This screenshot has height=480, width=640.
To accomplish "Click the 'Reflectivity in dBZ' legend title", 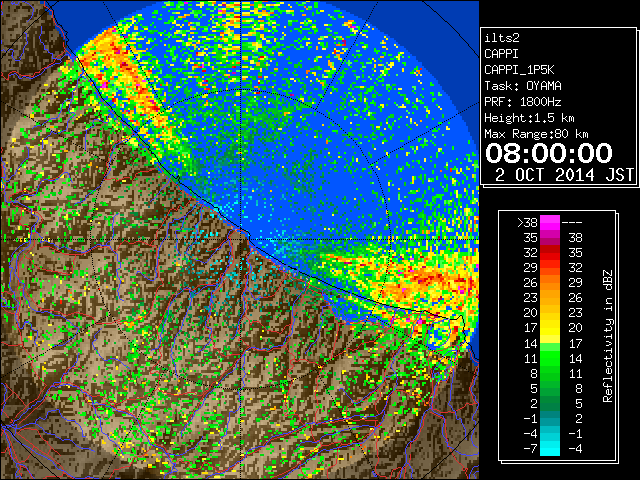I will click(x=607, y=336).
